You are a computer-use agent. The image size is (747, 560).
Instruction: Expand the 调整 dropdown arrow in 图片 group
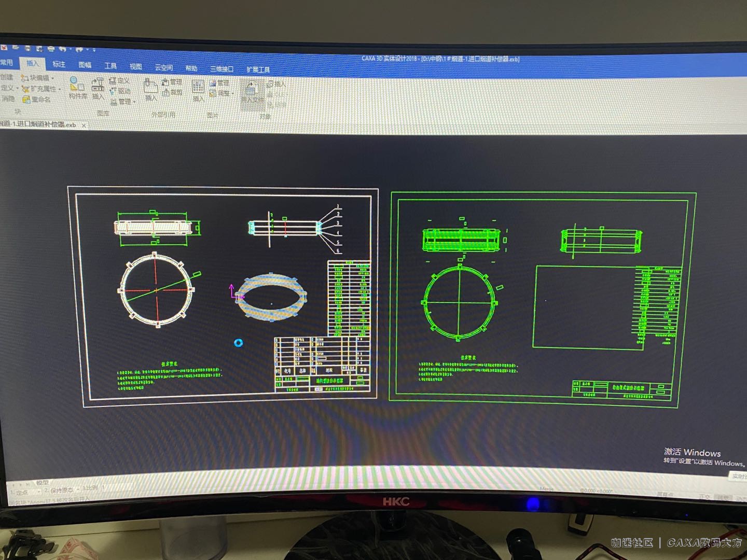[x=232, y=94]
